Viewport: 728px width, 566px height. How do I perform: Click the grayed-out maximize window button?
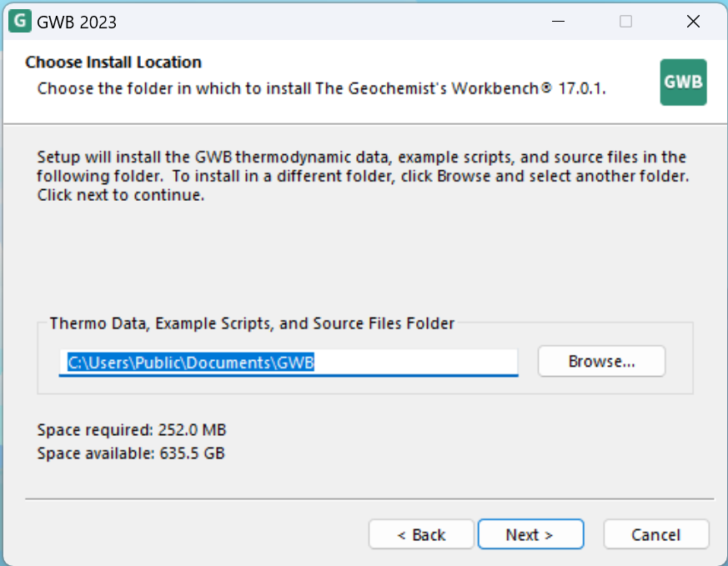626,22
